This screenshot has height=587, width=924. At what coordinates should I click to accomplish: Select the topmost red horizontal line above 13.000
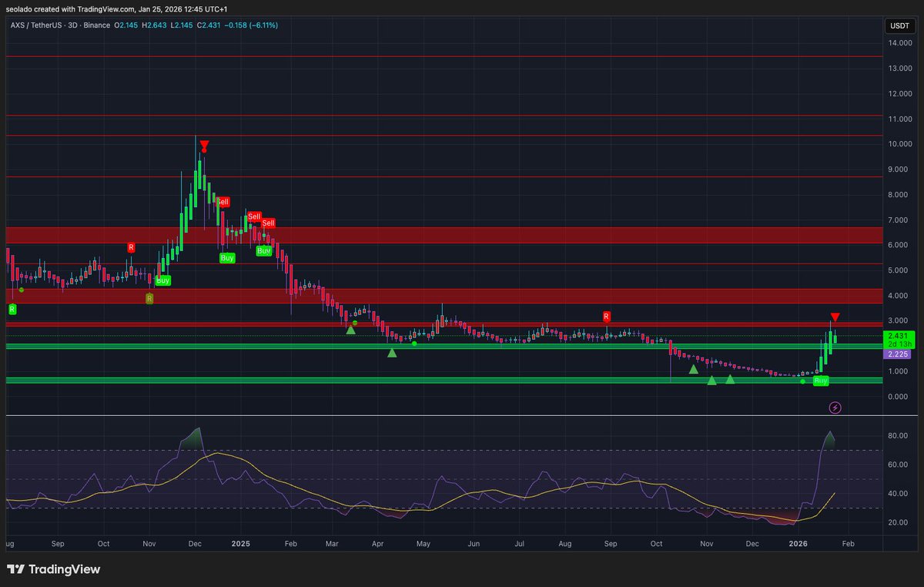point(443,56)
